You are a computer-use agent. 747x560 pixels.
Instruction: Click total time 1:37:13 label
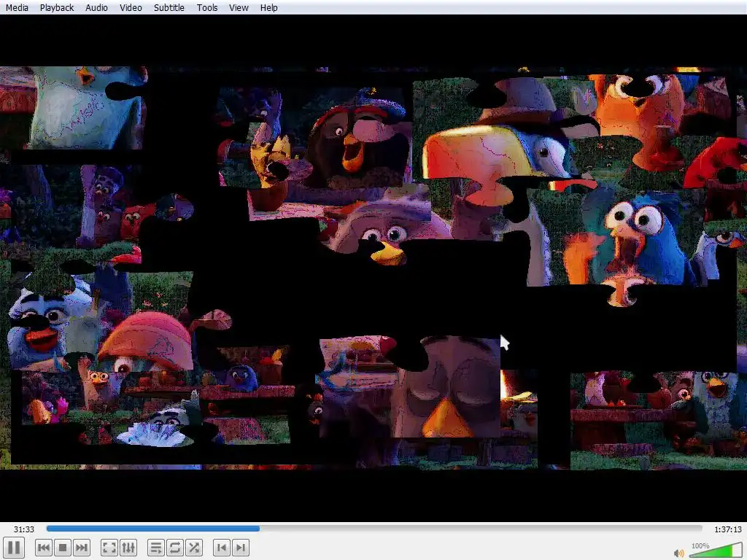coord(727,529)
